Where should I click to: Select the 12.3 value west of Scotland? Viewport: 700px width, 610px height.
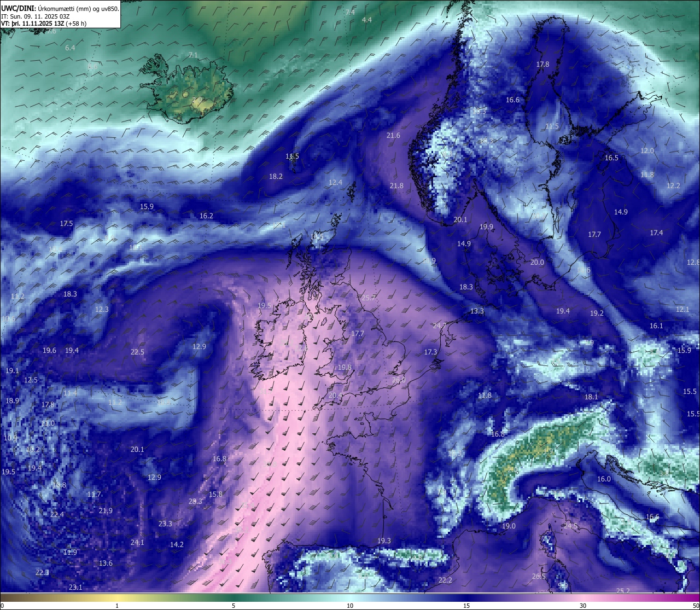102,310
